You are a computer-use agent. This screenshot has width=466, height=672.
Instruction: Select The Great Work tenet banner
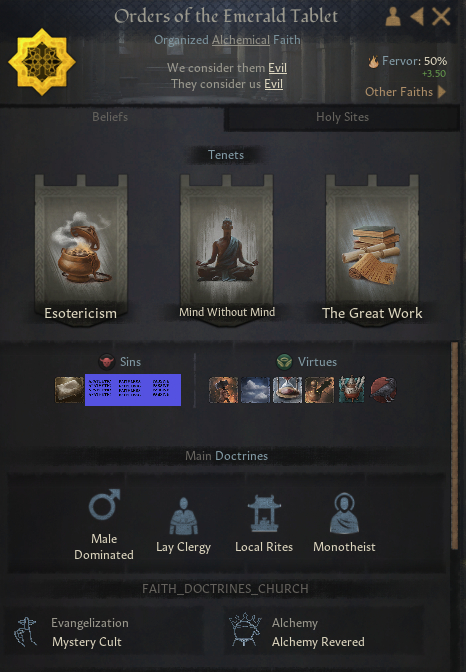click(372, 249)
